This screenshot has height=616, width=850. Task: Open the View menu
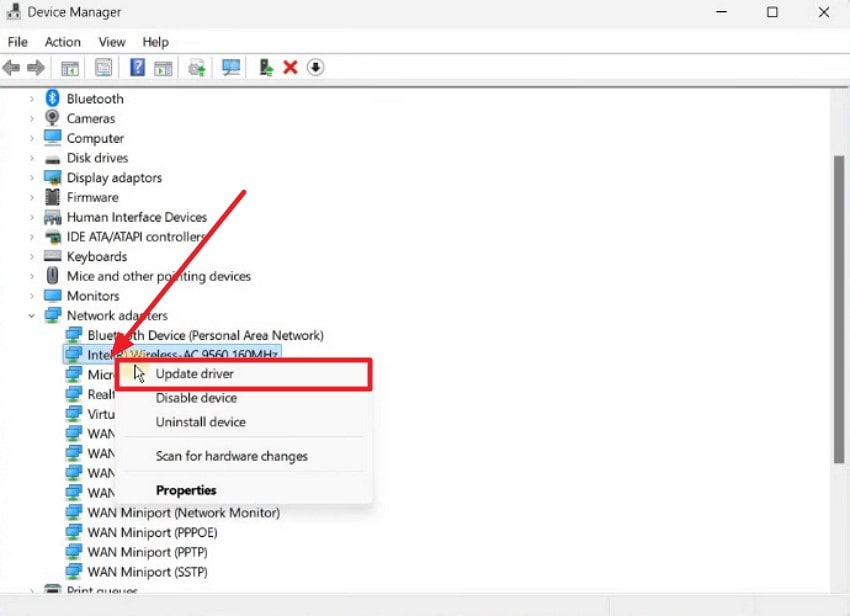pos(111,42)
